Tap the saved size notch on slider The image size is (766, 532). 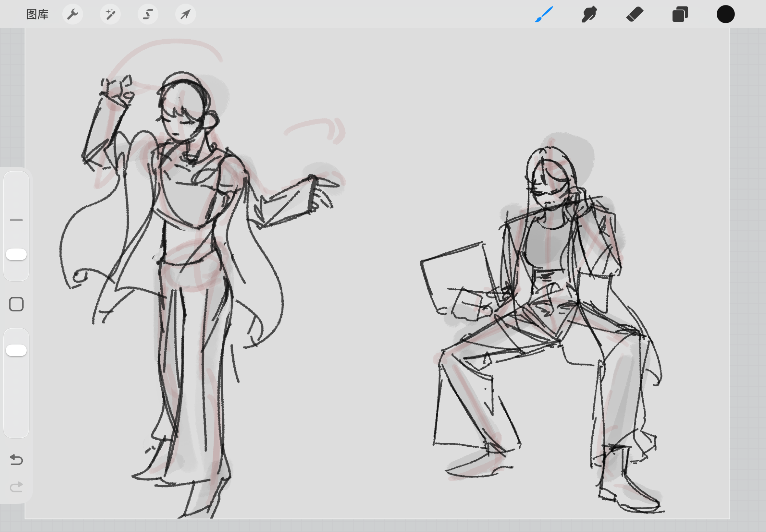(16, 220)
